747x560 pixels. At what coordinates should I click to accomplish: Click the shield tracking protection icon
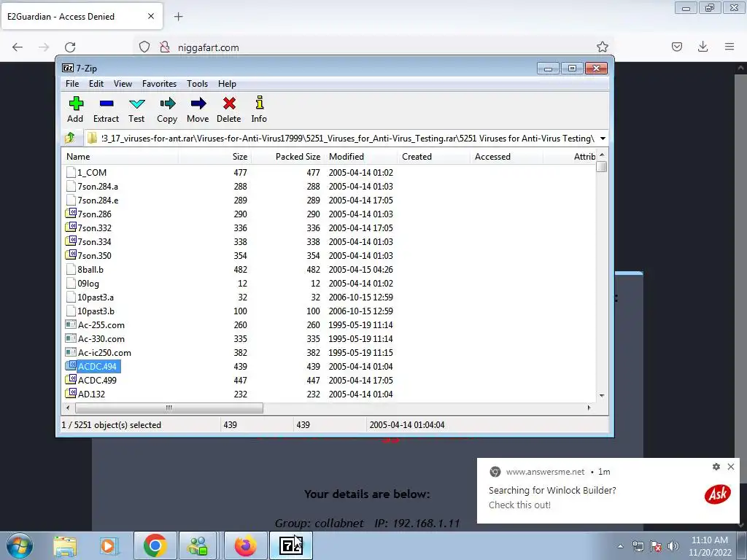click(144, 47)
